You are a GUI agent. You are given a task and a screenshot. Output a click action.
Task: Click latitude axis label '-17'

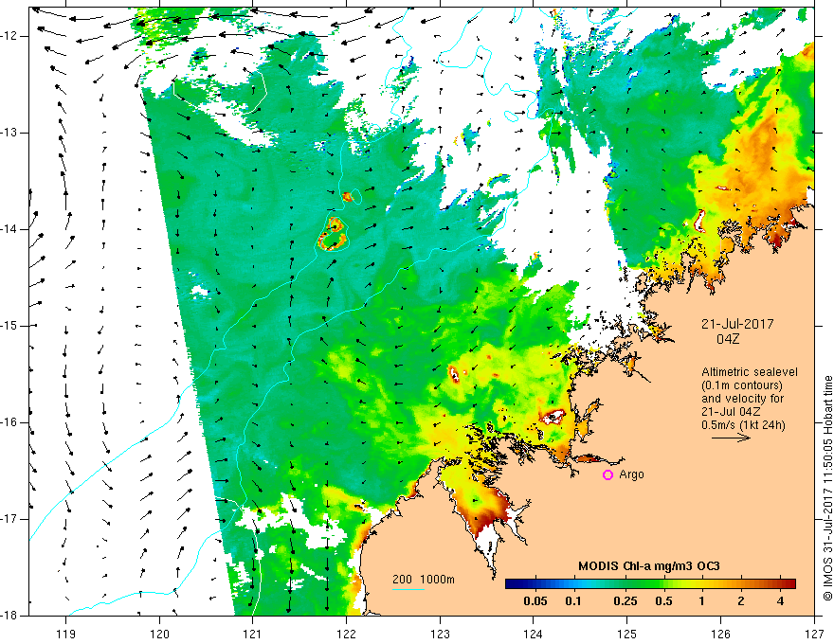click(x=9, y=519)
